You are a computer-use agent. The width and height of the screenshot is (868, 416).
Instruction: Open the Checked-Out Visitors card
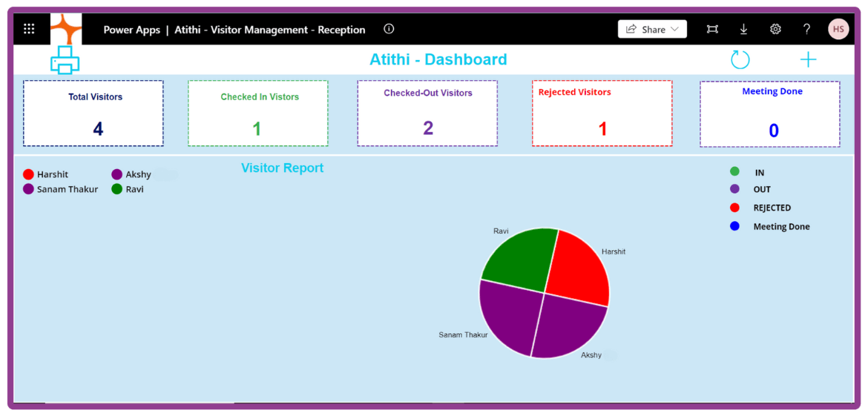click(x=427, y=113)
